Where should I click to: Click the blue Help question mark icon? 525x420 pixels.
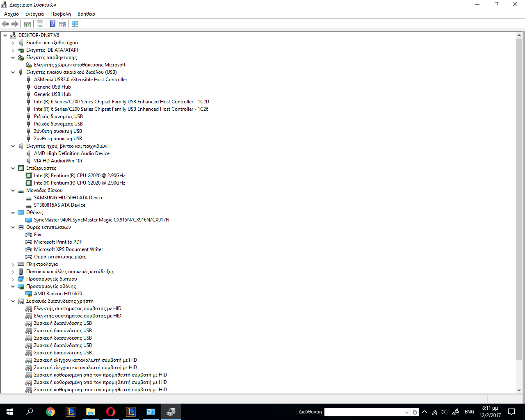(x=53, y=24)
